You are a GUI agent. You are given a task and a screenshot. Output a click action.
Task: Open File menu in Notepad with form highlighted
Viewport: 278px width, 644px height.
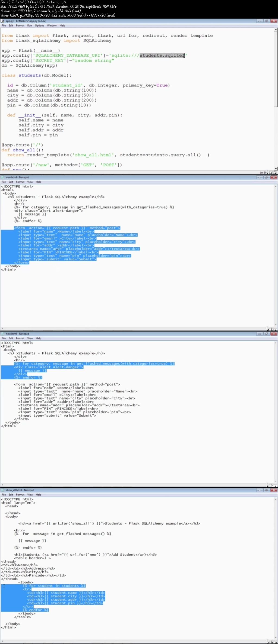coord(4,182)
